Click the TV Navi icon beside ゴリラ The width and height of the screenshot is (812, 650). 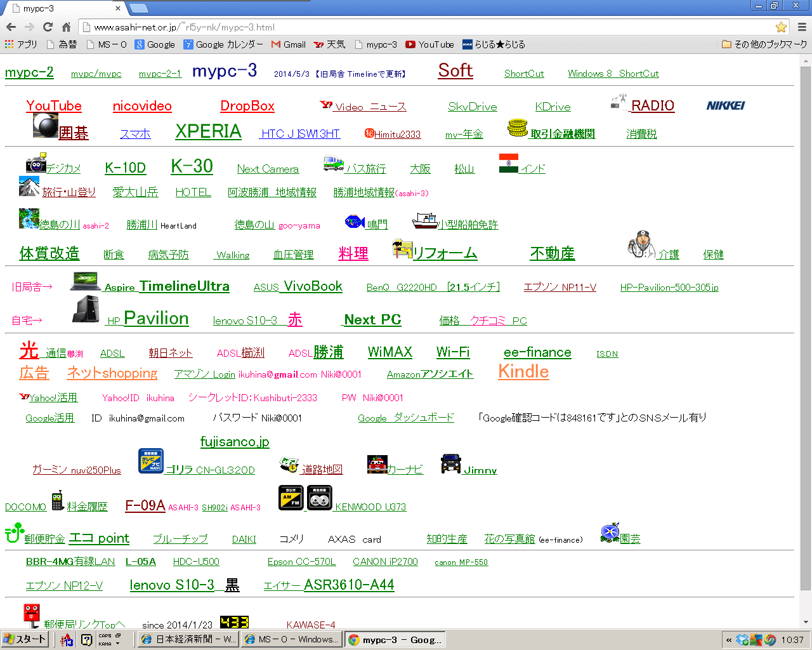[x=151, y=461]
